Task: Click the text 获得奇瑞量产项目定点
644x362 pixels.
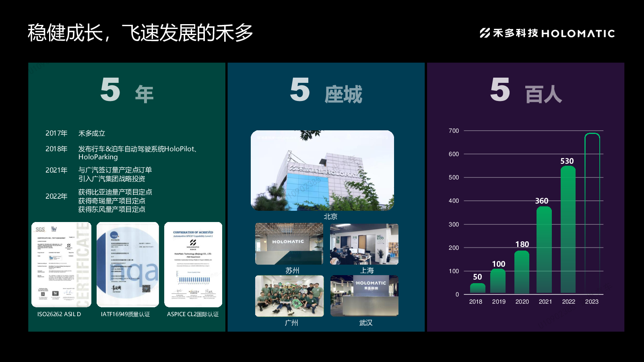Action: (x=111, y=201)
